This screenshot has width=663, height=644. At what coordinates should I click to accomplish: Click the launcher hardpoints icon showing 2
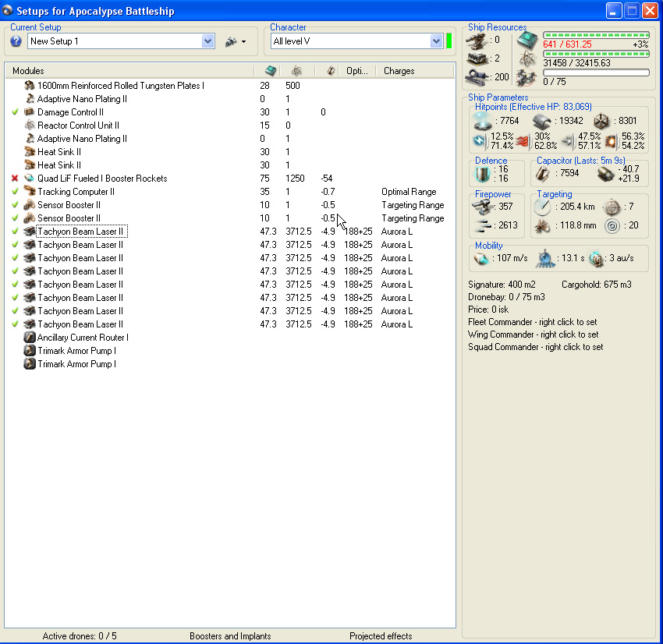(477, 58)
